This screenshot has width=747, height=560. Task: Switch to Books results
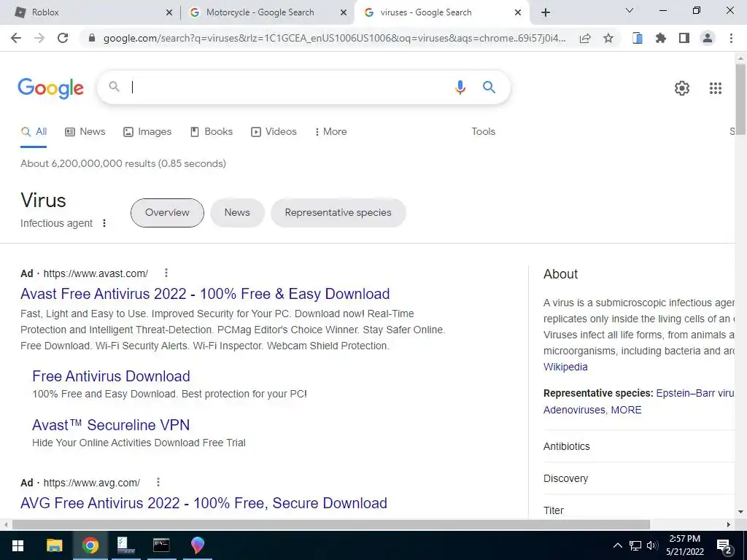(212, 132)
